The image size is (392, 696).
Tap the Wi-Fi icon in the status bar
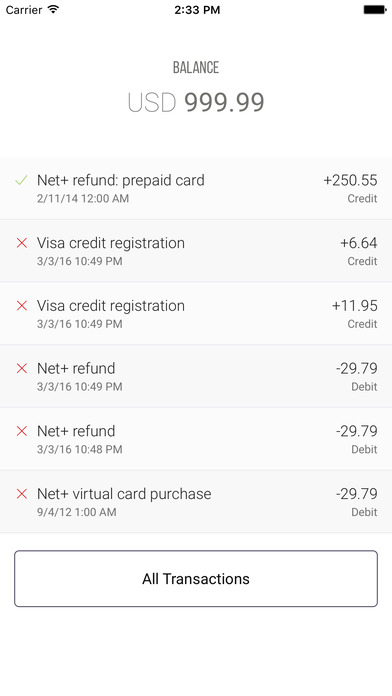54,9
